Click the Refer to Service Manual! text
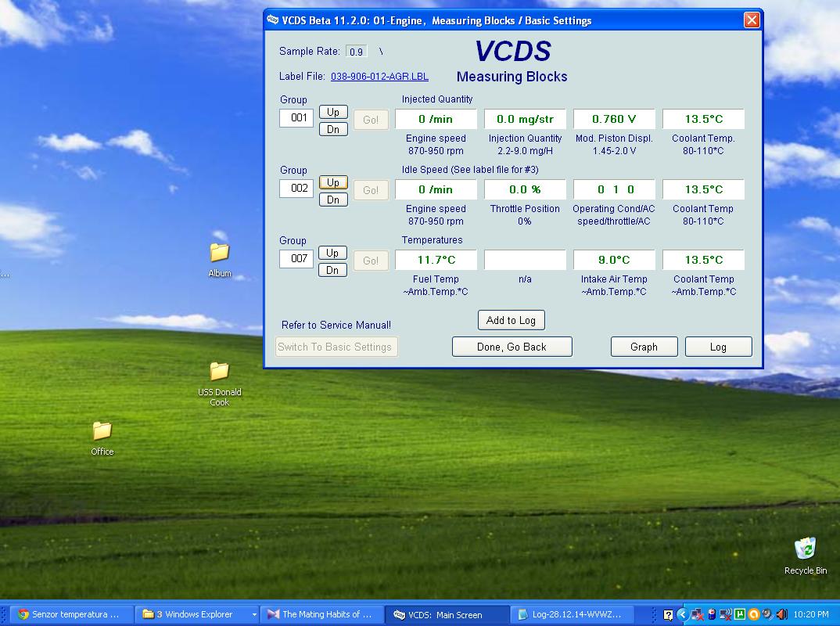Viewport: 840px width, 626px height. pos(336,325)
